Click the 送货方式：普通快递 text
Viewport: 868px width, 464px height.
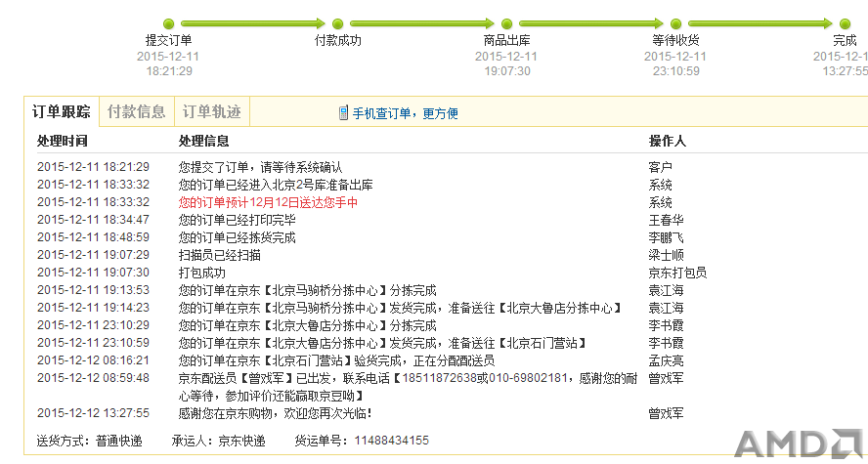(x=90, y=441)
